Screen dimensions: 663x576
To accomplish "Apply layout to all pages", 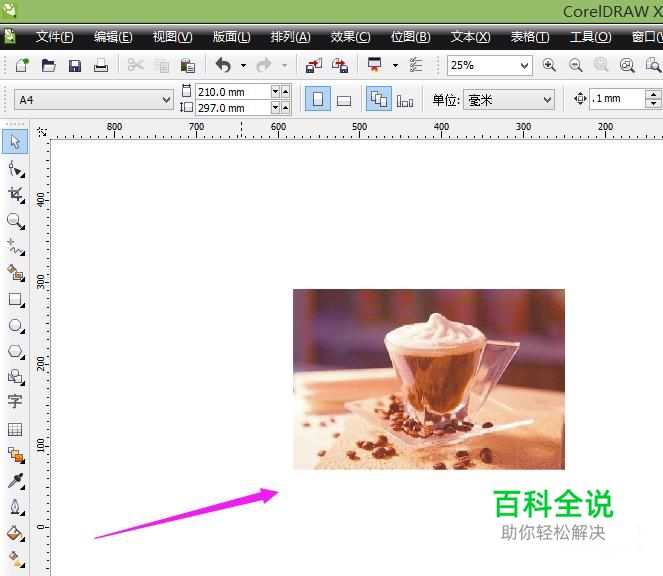I will coord(378,99).
